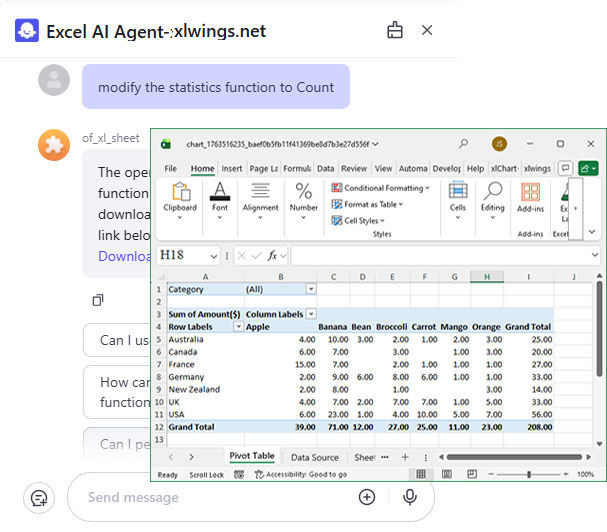Add a new sheet with plus icon

point(405,457)
